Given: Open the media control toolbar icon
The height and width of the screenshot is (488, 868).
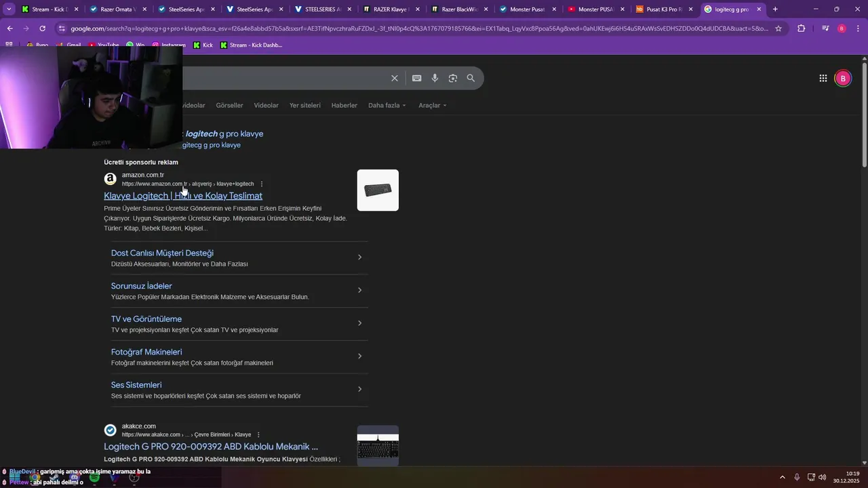Looking at the screenshot, I should (825, 28).
